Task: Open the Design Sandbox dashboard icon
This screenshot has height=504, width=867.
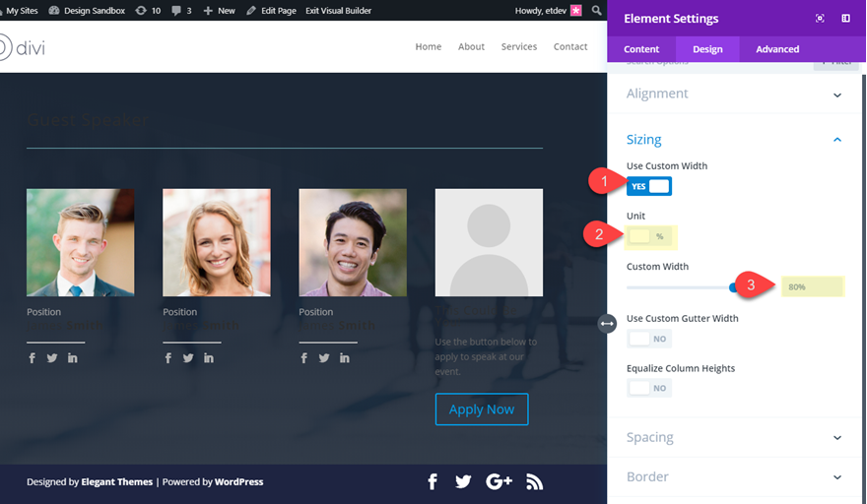Action: coord(53,11)
